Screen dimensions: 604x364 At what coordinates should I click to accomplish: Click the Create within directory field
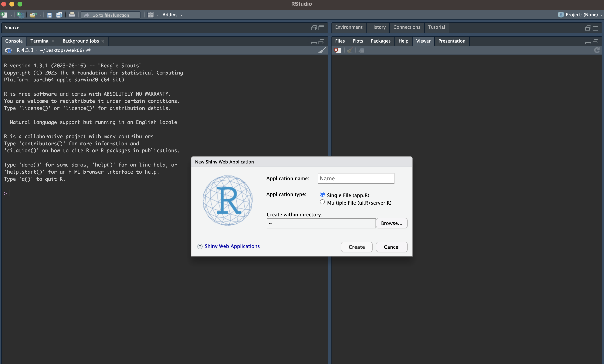(321, 223)
